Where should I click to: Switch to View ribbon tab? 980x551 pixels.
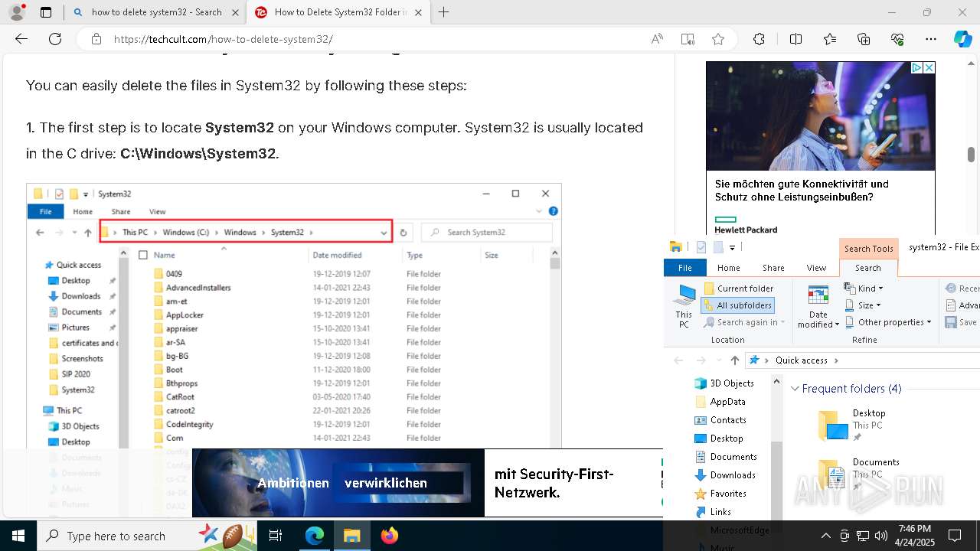[816, 268]
